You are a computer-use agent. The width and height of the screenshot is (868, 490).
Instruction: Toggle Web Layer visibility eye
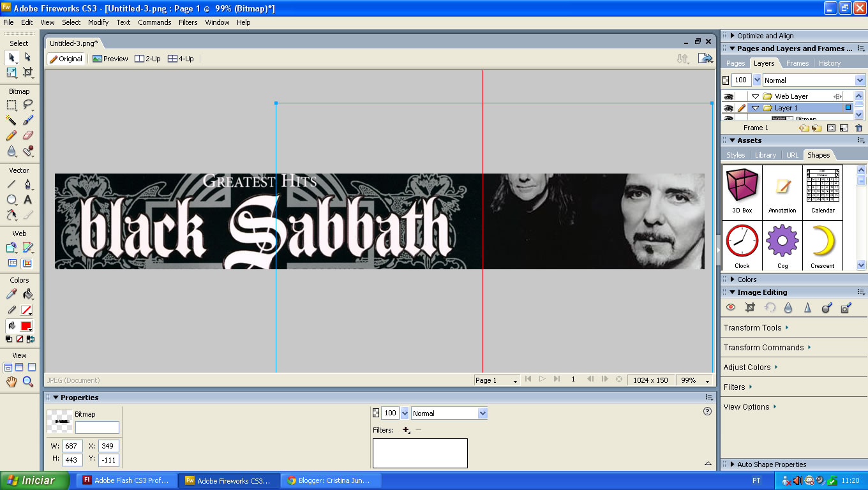pos(728,96)
